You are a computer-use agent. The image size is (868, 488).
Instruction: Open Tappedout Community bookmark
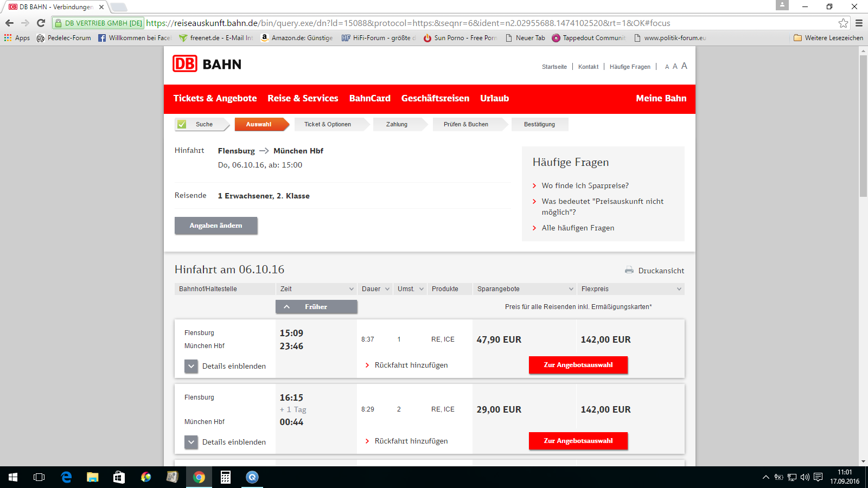click(x=589, y=38)
